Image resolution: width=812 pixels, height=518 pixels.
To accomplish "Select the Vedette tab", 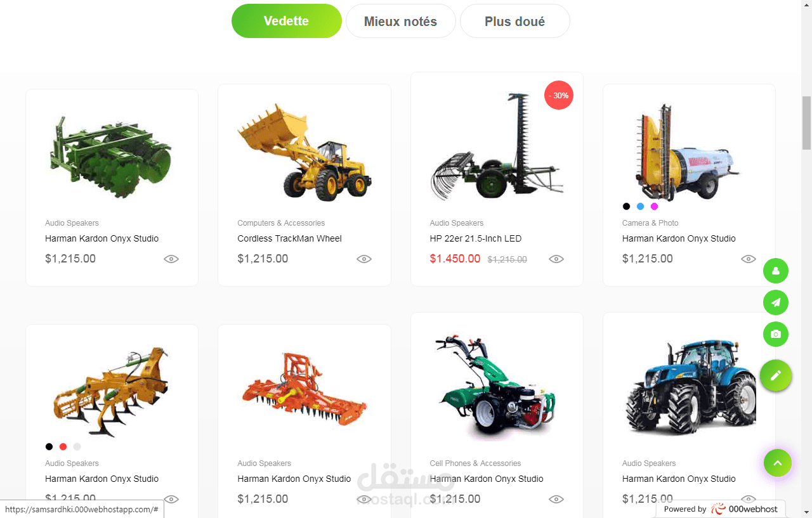I will (287, 21).
